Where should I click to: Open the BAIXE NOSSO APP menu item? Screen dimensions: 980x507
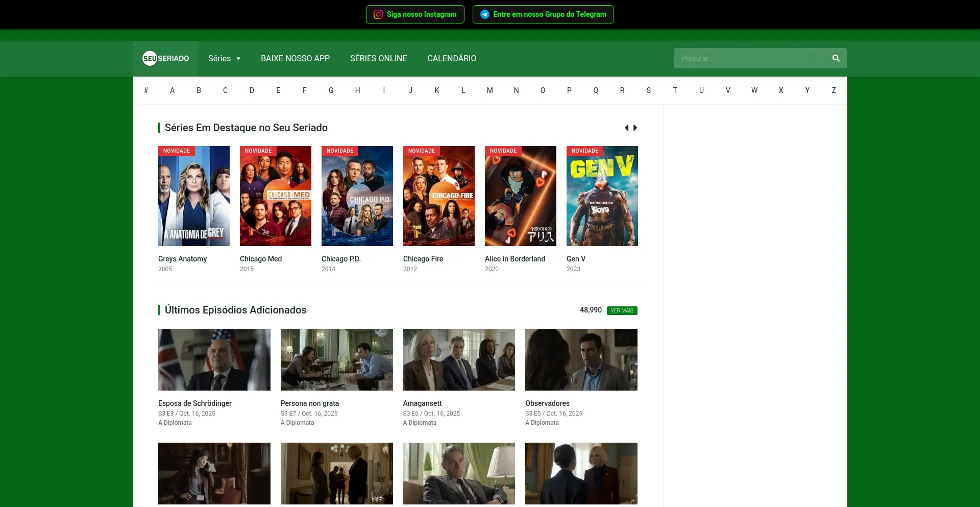[x=295, y=59]
